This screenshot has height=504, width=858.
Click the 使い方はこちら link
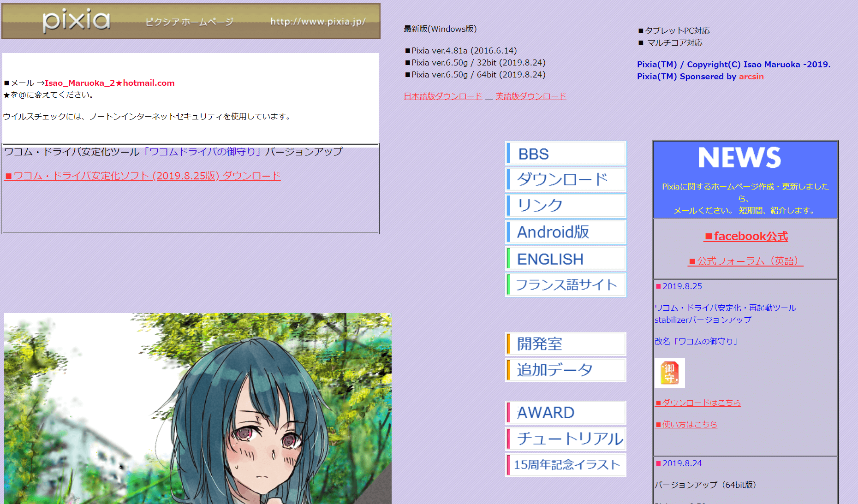[686, 424]
